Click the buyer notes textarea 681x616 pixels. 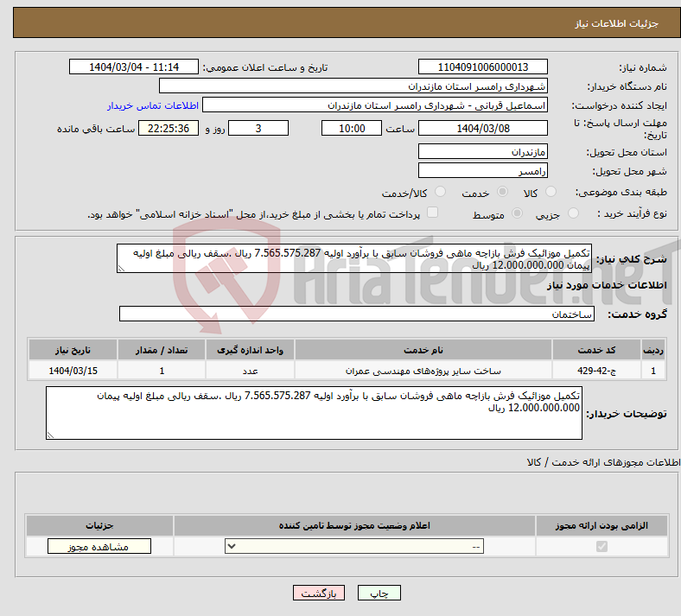point(314,413)
